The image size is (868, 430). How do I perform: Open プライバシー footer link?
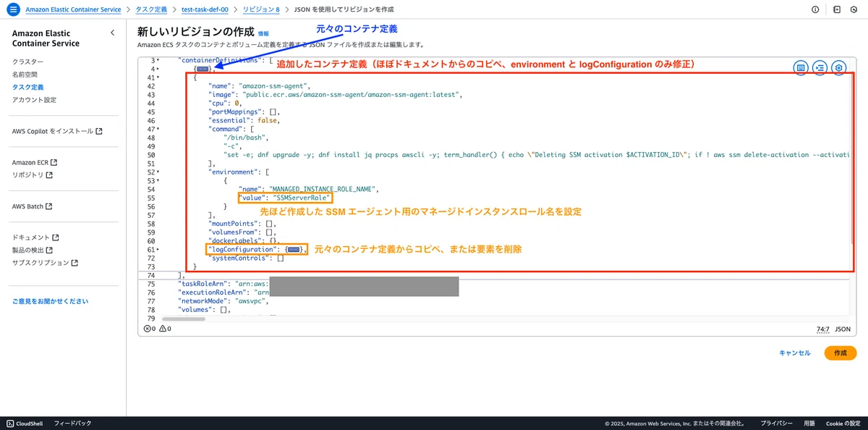pos(776,423)
